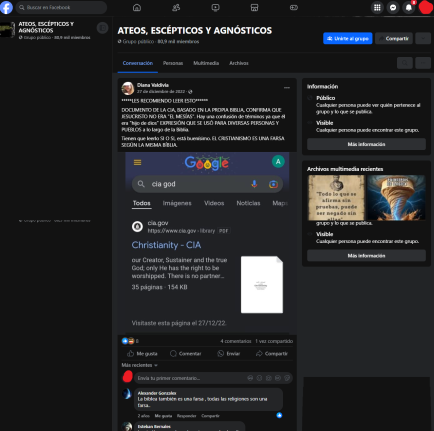Open the notifications bell
Screen dimensions: 434x431
coord(409,7)
